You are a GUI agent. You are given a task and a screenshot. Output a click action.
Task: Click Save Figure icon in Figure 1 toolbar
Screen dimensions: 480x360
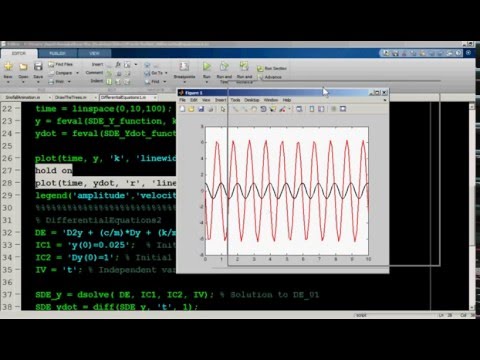tap(201, 109)
